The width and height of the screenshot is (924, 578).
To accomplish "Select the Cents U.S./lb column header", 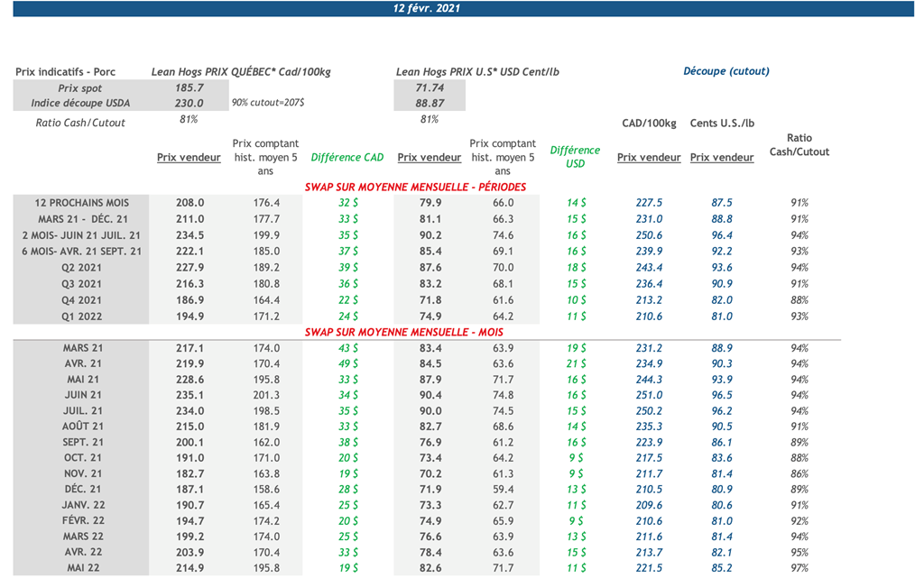I will [x=722, y=123].
